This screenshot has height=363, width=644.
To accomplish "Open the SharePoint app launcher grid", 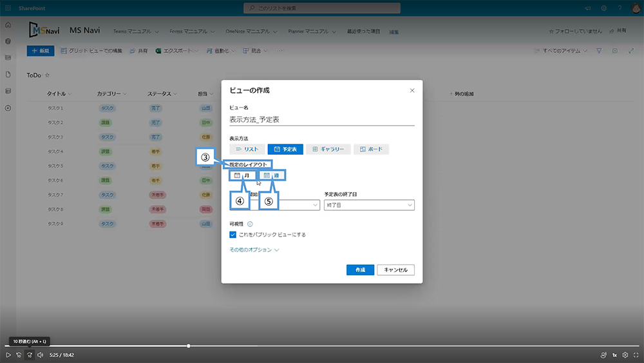I will click(8, 8).
